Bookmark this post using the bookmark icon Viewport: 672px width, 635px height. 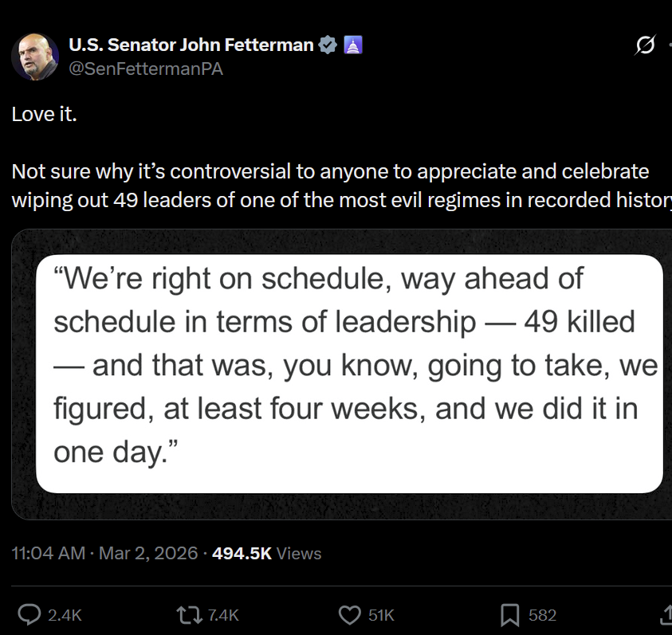click(510, 614)
